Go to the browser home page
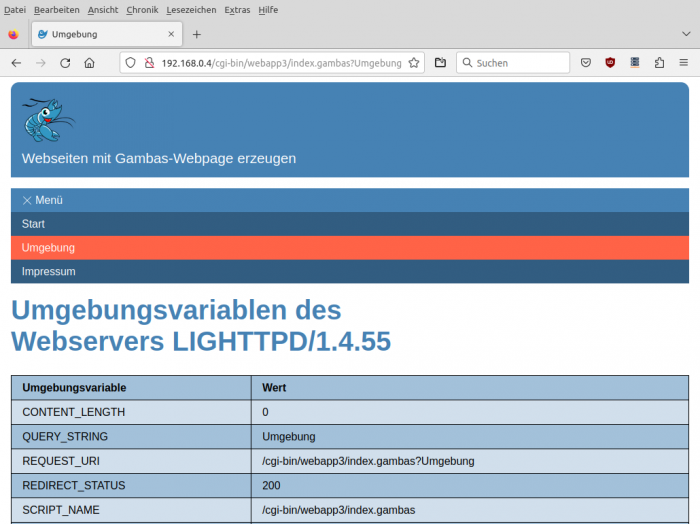The height and width of the screenshot is (524, 700). click(89, 63)
